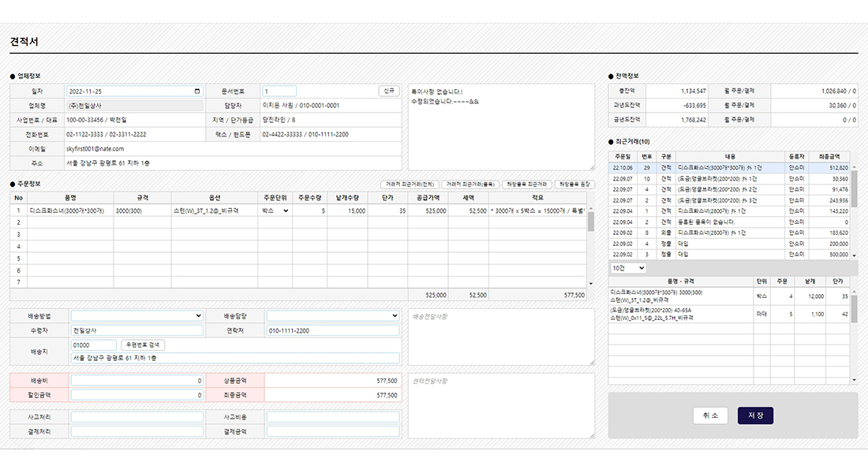
Task: Click the 배송비 amount field
Action: coord(137,381)
